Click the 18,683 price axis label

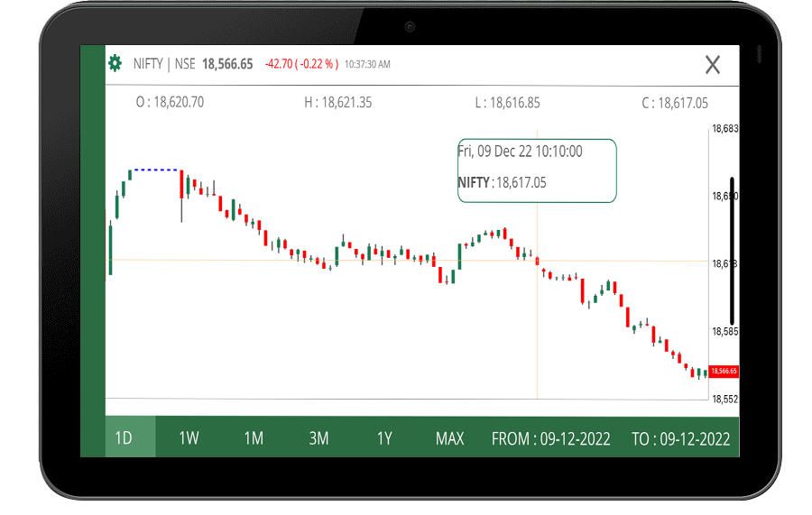point(725,128)
